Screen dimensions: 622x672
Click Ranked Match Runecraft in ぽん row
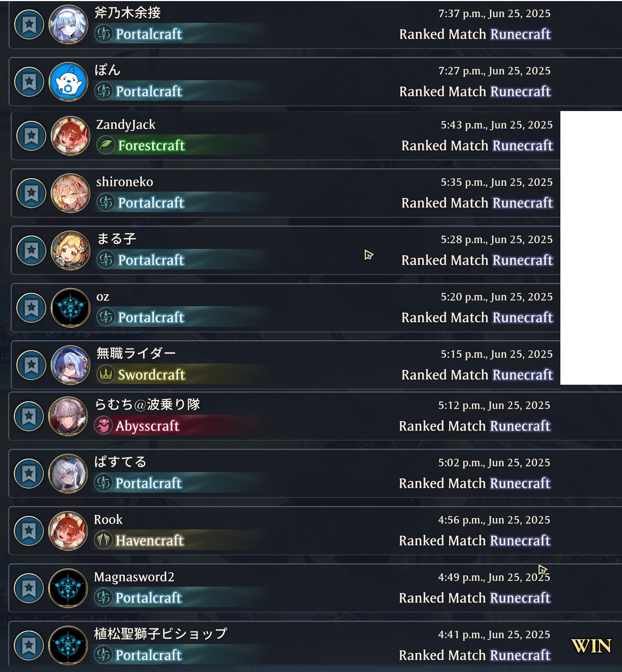(475, 92)
